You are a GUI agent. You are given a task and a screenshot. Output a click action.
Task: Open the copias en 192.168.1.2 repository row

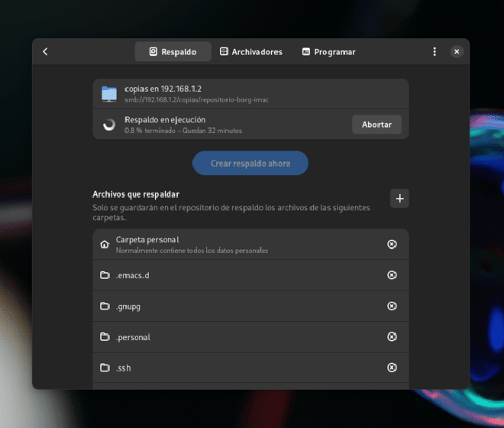tap(250, 94)
